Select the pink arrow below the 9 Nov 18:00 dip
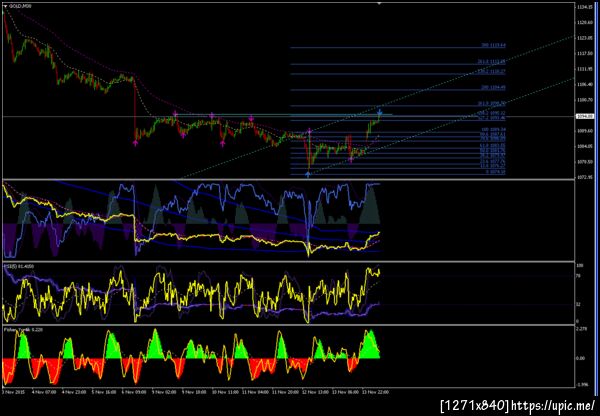The height and width of the screenshot is (416, 600). coord(183,135)
